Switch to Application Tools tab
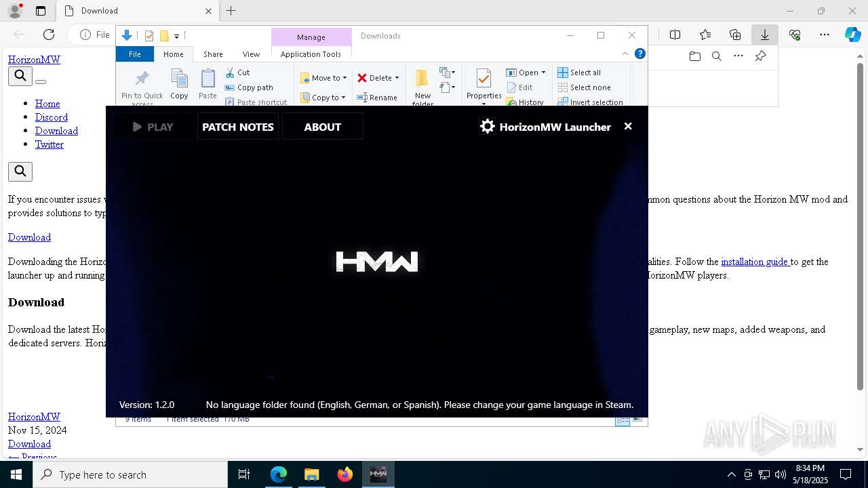This screenshot has width=868, height=488. [x=311, y=54]
